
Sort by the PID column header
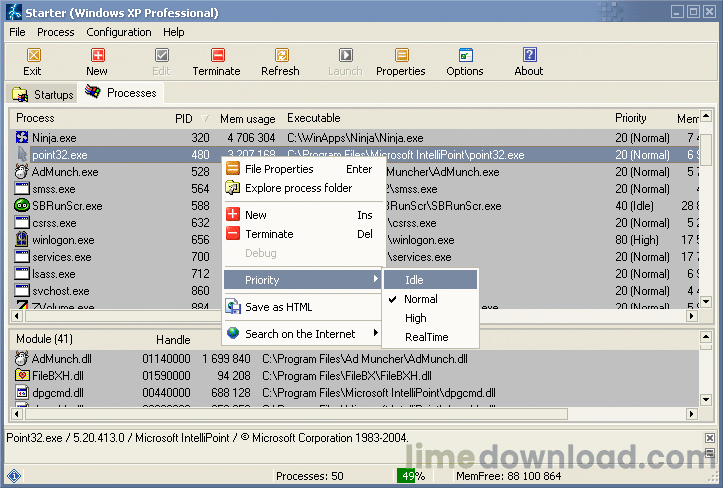point(184,118)
